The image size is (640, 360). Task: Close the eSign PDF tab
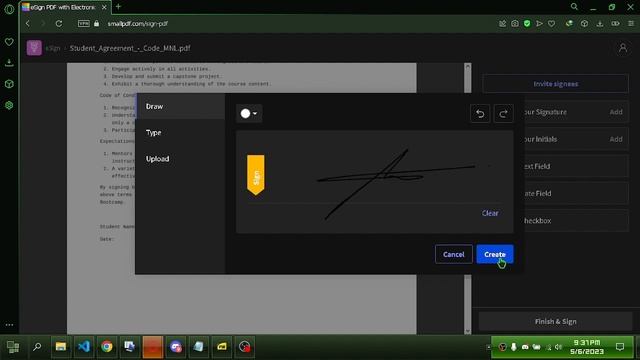coord(104,7)
